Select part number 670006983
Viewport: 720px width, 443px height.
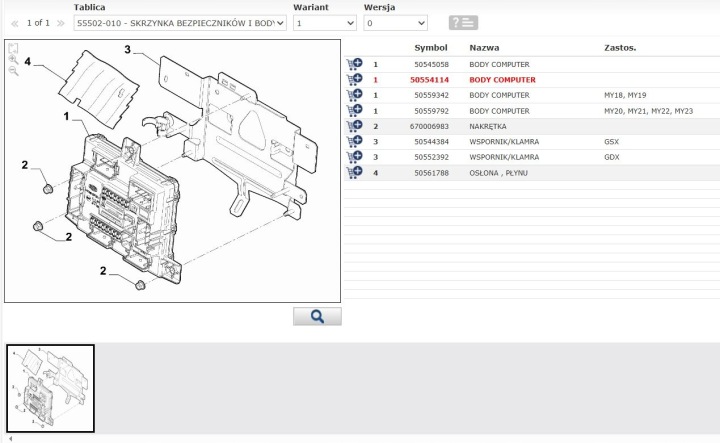click(x=429, y=126)
